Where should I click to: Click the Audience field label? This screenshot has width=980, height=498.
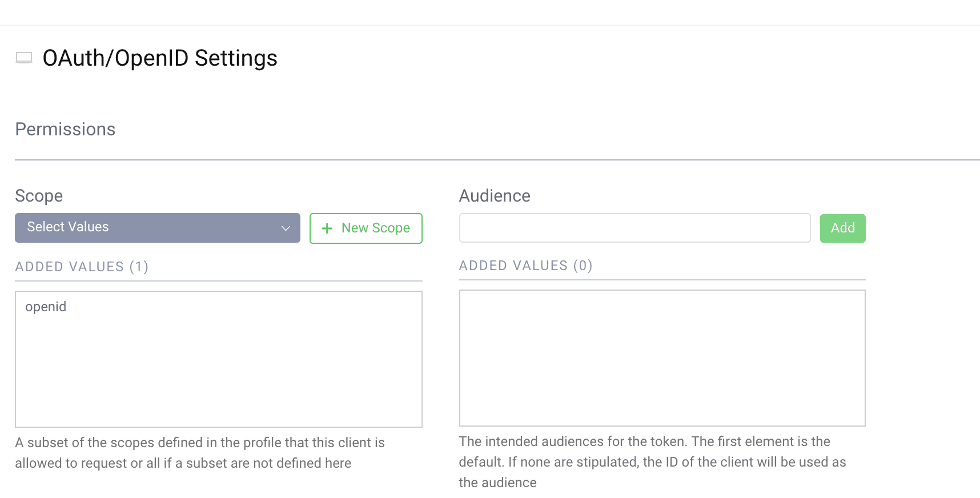pos(495,196)
